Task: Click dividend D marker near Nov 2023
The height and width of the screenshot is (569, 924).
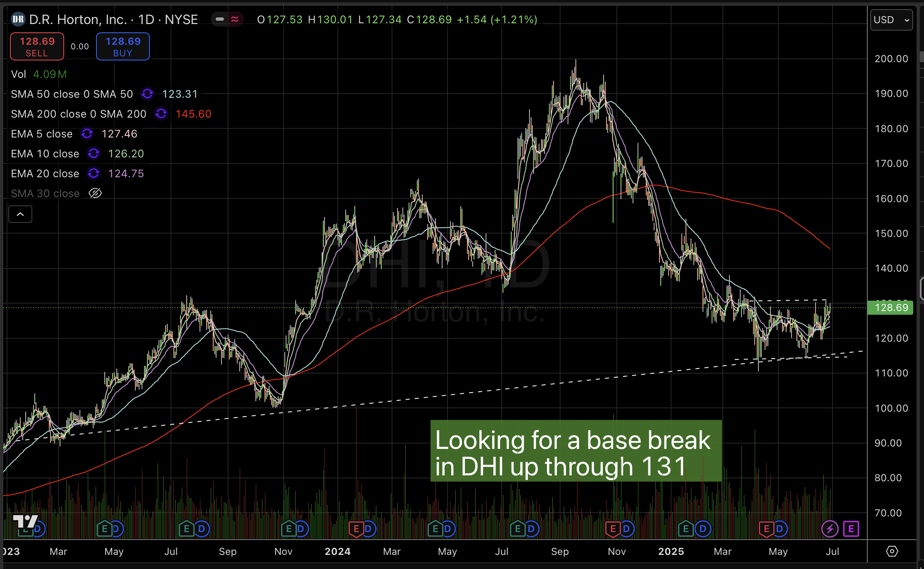Action: click(301, 529)
